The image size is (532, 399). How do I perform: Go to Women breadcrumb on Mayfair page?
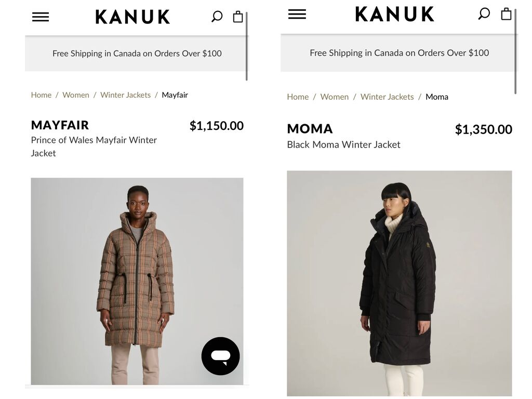point(76,95)
